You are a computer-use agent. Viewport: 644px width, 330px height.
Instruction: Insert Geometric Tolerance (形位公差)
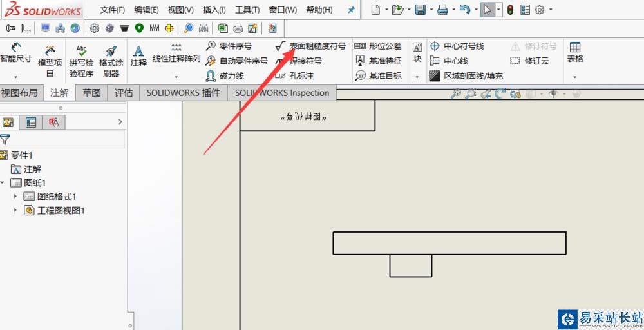pyautogui.click(x=378, y=46)
